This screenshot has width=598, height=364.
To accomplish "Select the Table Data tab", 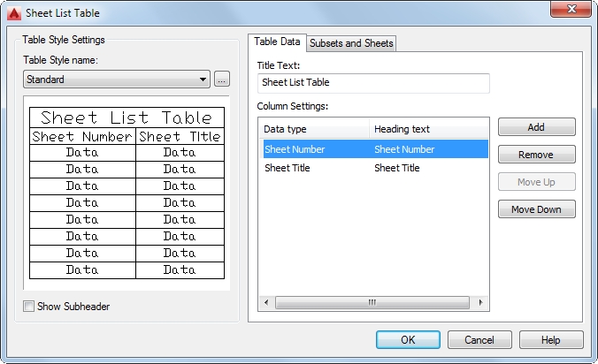I will [277, 42].
